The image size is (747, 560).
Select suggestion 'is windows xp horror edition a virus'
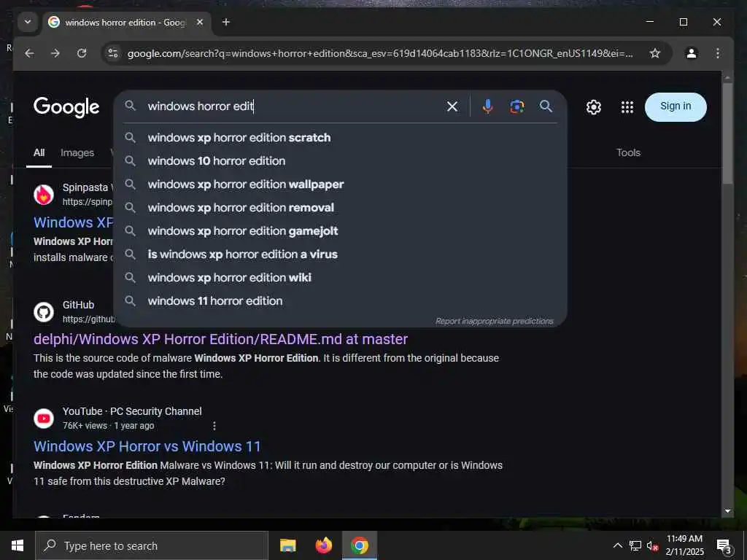pyautogui.click(x=340, y=254)
